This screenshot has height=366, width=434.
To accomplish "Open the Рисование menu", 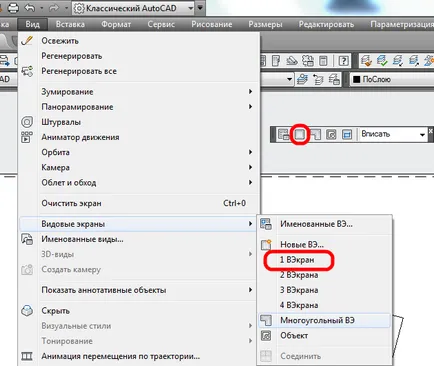I will pyautogui.click(x=212, y=24).
